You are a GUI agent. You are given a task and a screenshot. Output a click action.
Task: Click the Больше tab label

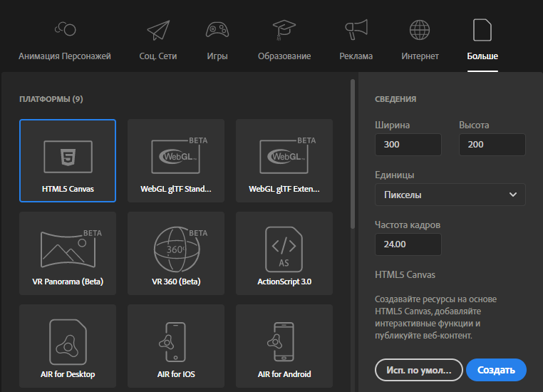(482, 56)
